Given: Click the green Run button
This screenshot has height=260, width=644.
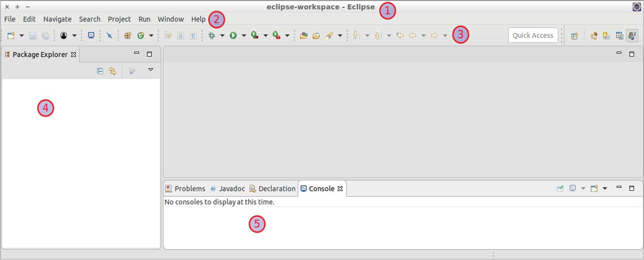Looking at the screenshot, I should pyautogui.click(x=233, y=35).
